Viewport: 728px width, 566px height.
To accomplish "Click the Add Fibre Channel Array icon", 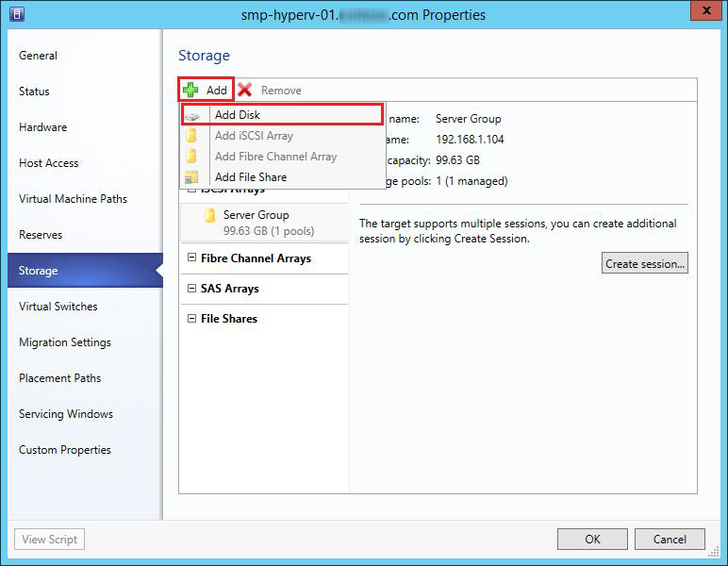I will tap(191, 157).
